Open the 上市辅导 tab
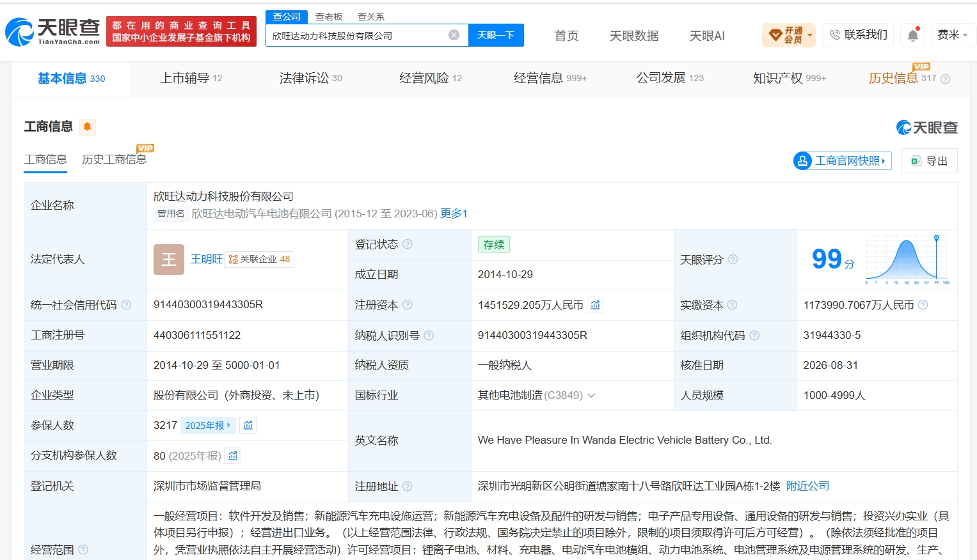 191,79
